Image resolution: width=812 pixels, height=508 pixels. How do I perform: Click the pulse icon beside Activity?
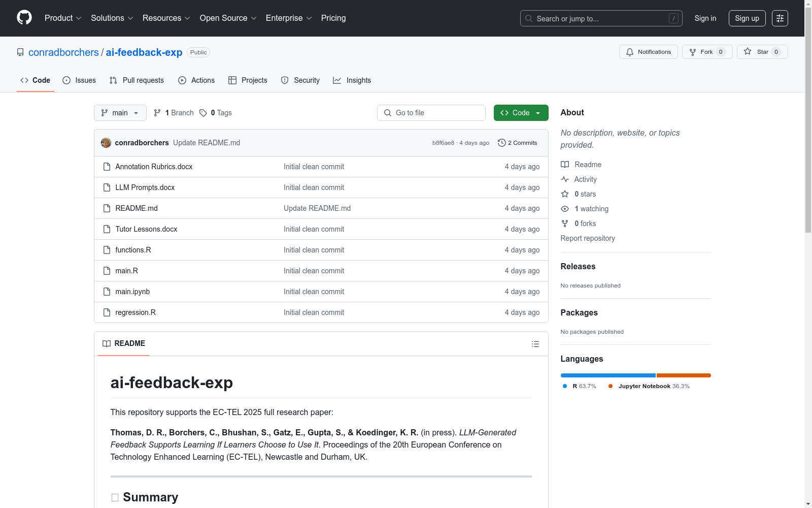565,179
